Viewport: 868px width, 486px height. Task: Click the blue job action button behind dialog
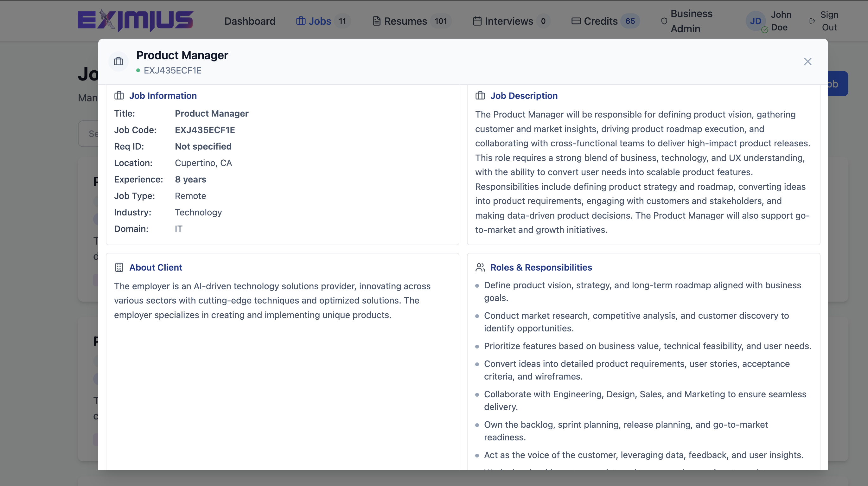click(x=838, y=83)
